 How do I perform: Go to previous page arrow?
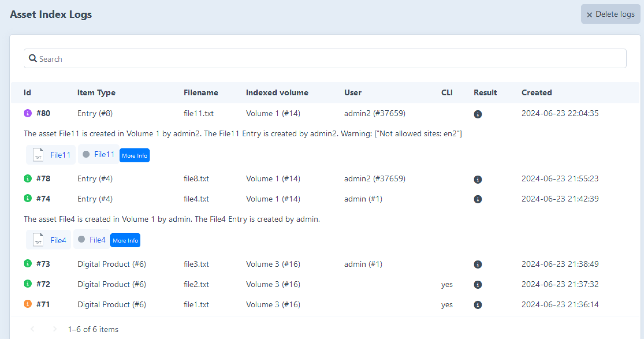point(32,329)
